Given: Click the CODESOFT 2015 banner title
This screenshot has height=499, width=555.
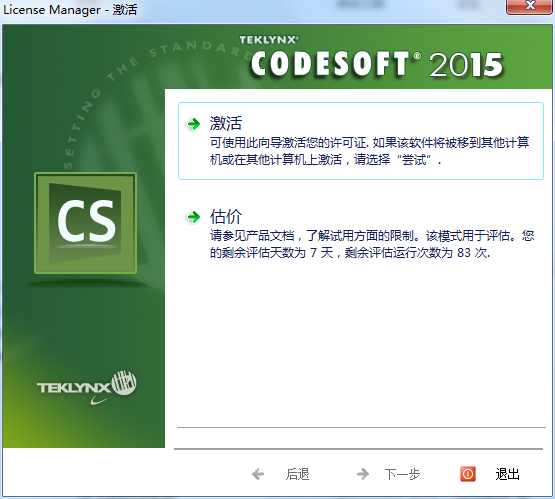Looking at the screenshot, I should 377,64.
